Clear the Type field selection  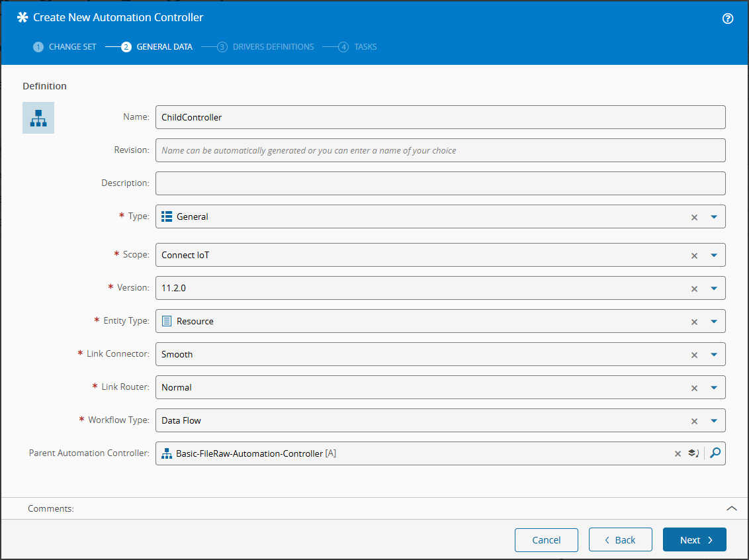coord(694,217)
